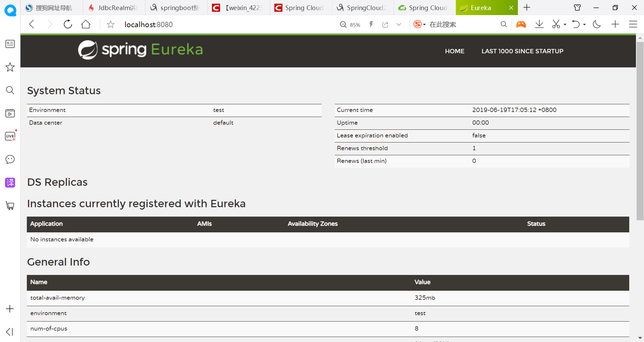Click the search magnifier in search box

pos(503,24)
